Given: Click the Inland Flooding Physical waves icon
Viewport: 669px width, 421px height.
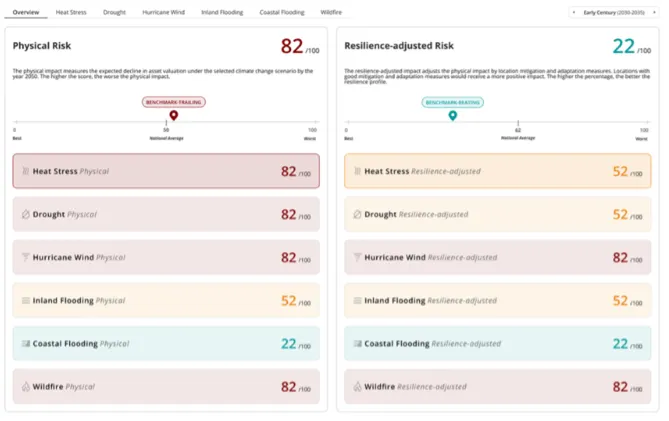Looking at the screenshot, I should 26,300.
